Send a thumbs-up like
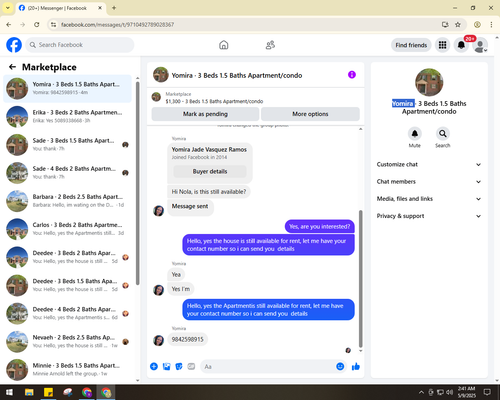The height and width of the screenshot is (400, 500). point(356,366)
